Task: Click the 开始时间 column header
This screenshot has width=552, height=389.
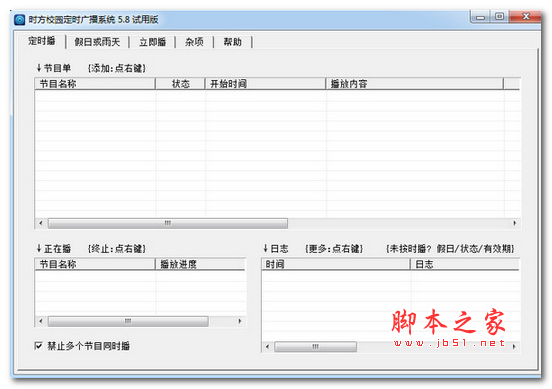Action: coord(265,84)
